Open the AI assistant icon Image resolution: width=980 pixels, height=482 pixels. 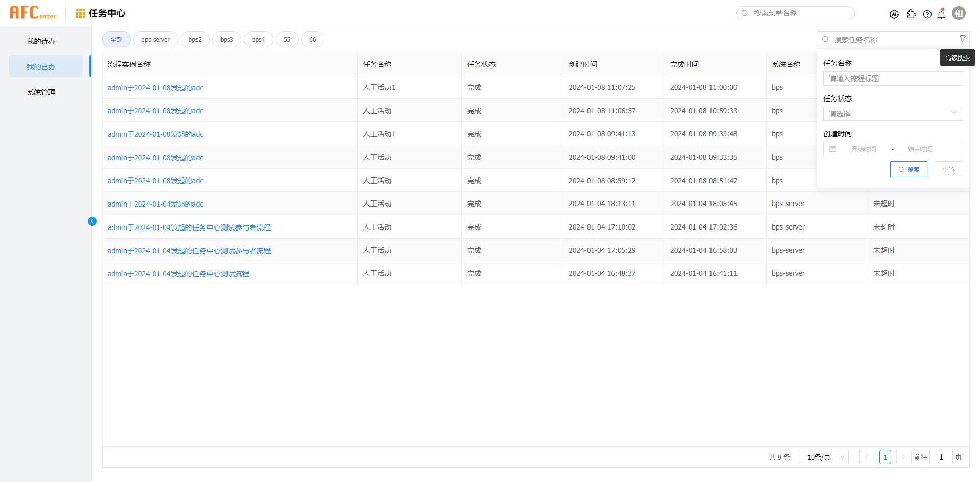pyautogui.click(x=895, y=14)
